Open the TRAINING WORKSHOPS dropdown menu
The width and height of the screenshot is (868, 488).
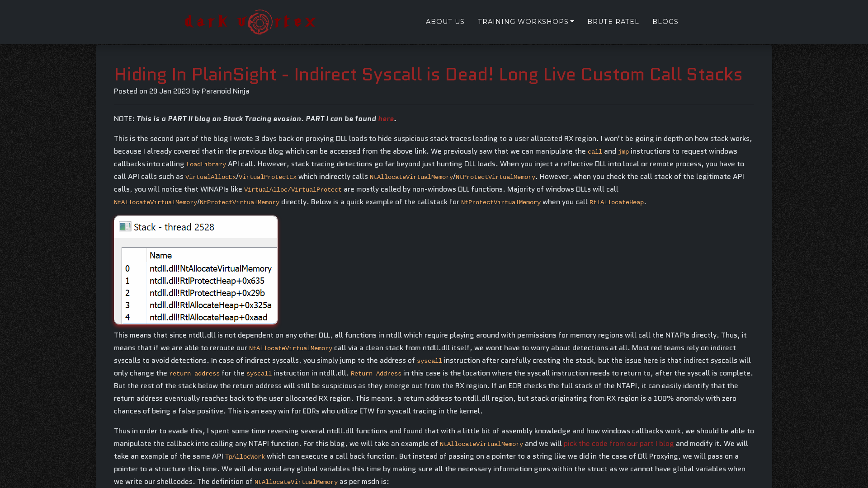click(x=526, y=22)
